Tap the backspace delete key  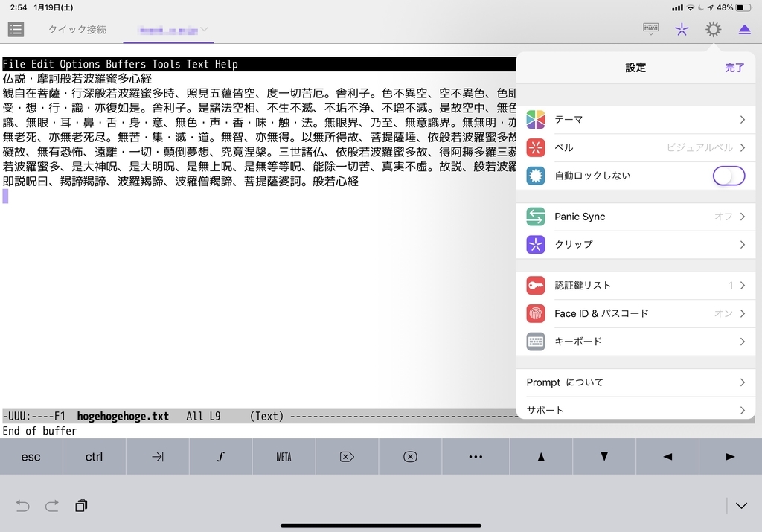coord(410,457)
